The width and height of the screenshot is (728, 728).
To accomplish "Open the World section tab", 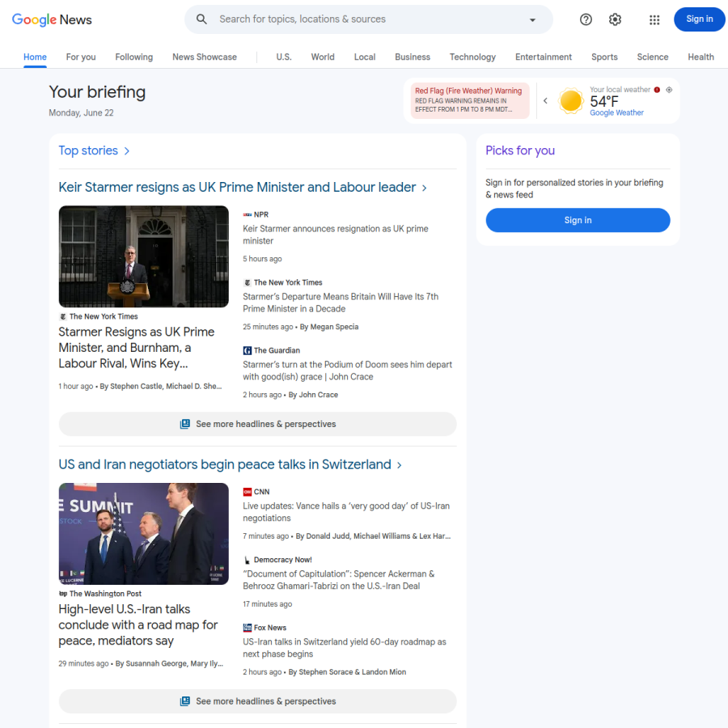I will point(323,57).
